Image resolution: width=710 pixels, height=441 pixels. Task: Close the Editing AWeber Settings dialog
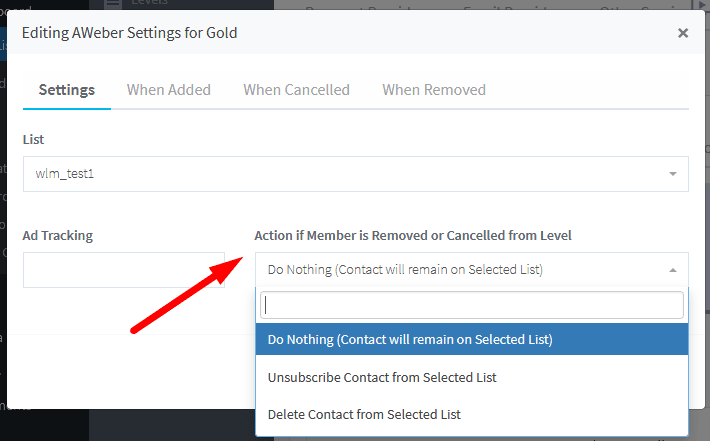pos(683,33)
